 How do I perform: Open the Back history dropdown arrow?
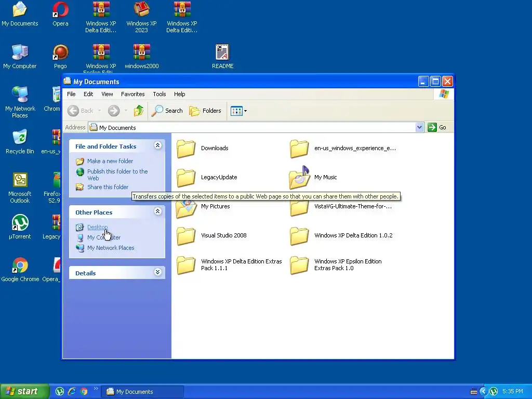[x=99, y=111]
